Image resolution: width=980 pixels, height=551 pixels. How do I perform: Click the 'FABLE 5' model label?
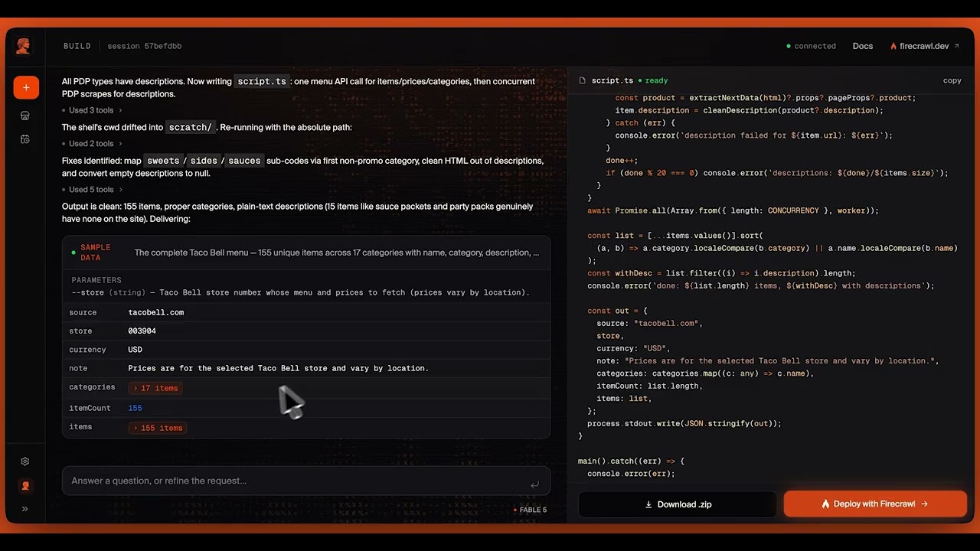[x=530, y=510]
